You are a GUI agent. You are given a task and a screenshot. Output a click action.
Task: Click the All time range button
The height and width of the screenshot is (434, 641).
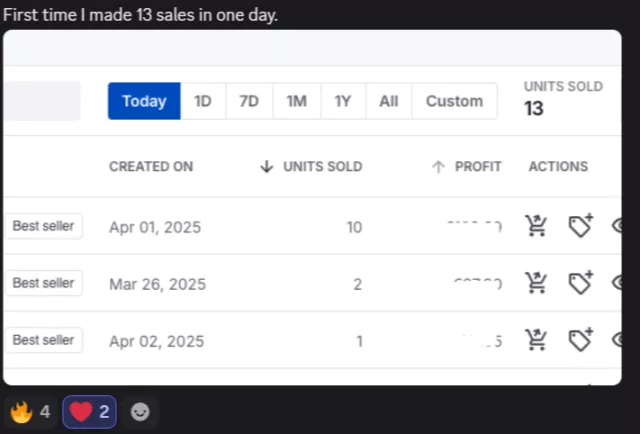389,101
